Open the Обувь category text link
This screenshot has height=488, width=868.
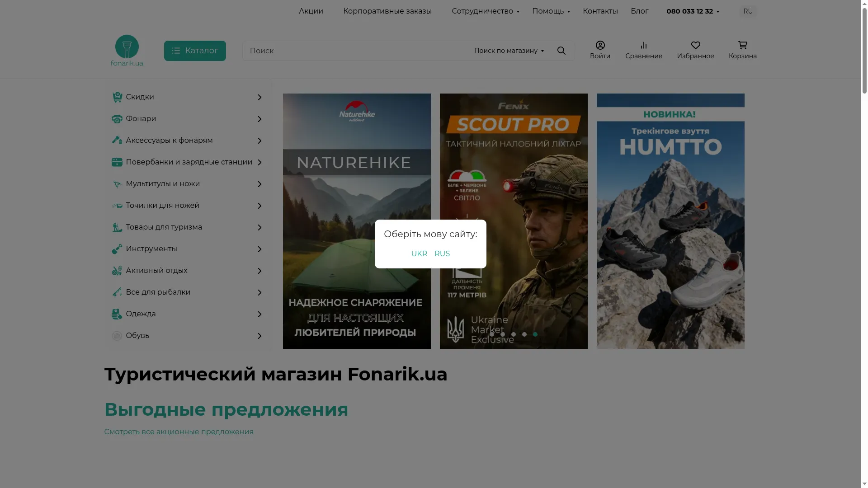coord(137,336)
